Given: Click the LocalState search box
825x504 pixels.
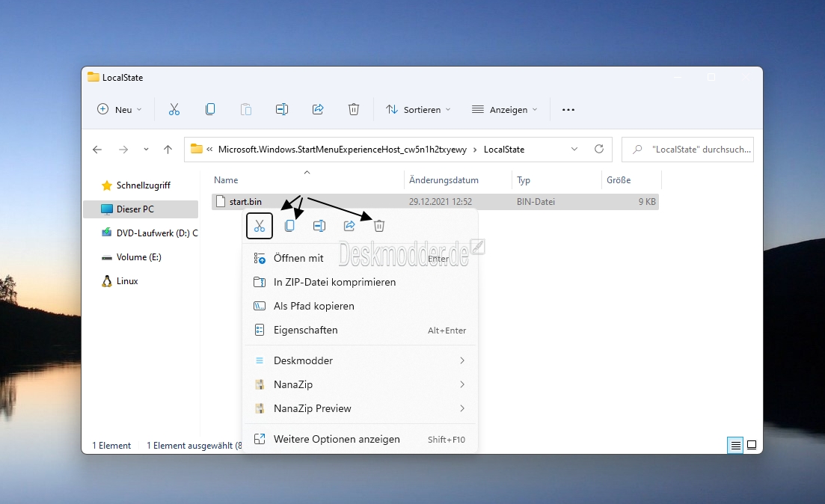Looking at the screenshot, I should click(x=687, y=150).
